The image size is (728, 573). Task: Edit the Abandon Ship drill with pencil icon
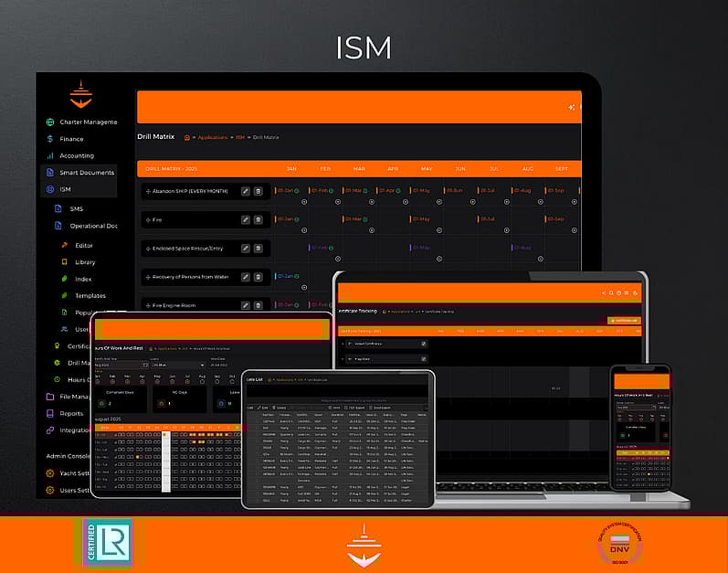[246, 191]
